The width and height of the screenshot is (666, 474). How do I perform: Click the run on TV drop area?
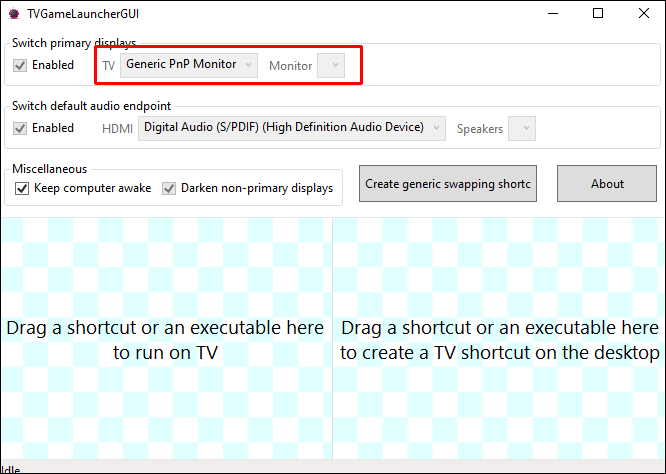click(166, 339)
